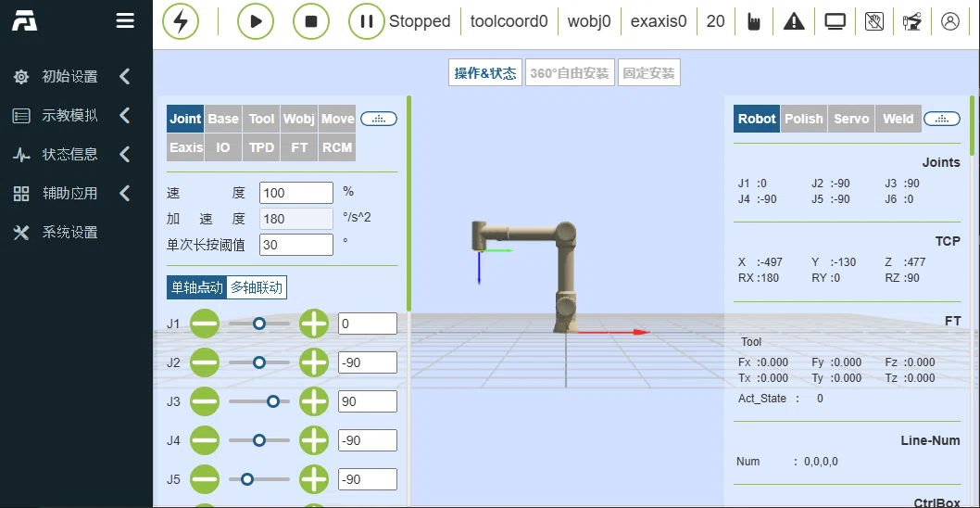
Task: Open the Polish status tab
Action: [804, 119]
